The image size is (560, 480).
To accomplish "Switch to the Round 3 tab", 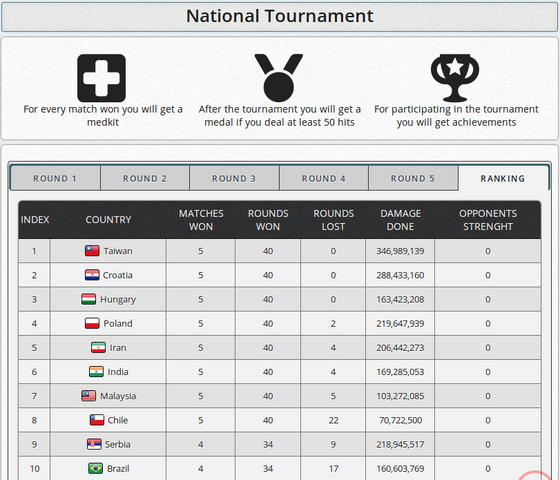I will (x=234, y=178).
